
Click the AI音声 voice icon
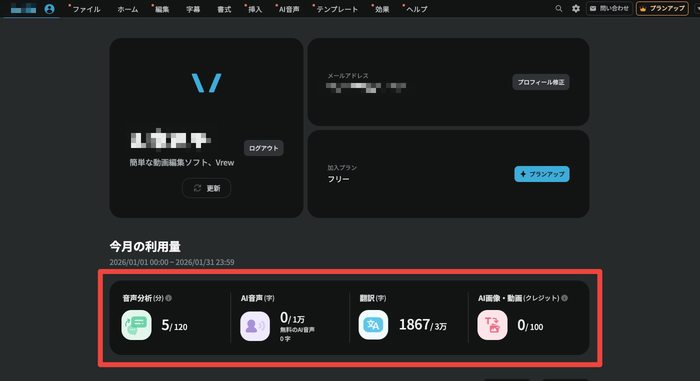(x=255, y=326)
